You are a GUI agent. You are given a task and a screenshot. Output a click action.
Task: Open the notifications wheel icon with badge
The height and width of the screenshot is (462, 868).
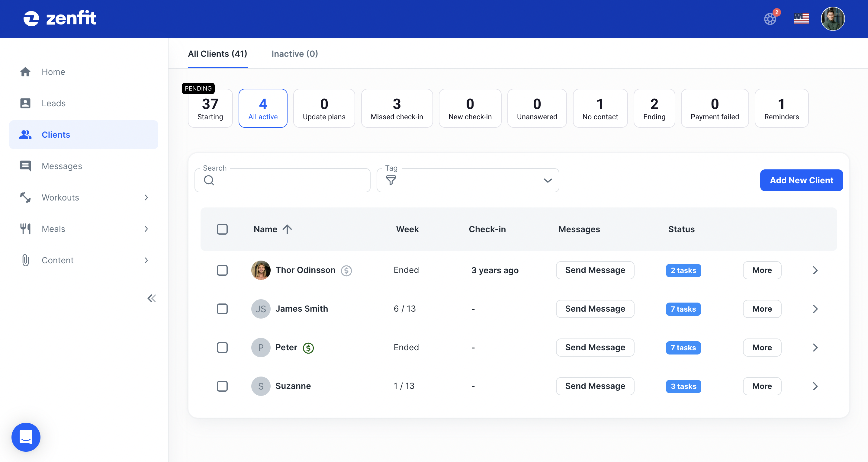[x=770, y=19]
